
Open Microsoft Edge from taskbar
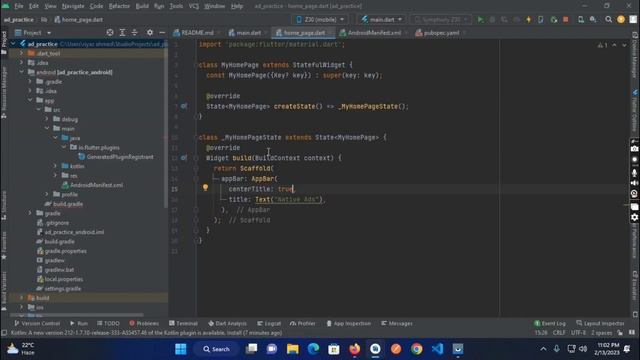click(x=313, y=349)
